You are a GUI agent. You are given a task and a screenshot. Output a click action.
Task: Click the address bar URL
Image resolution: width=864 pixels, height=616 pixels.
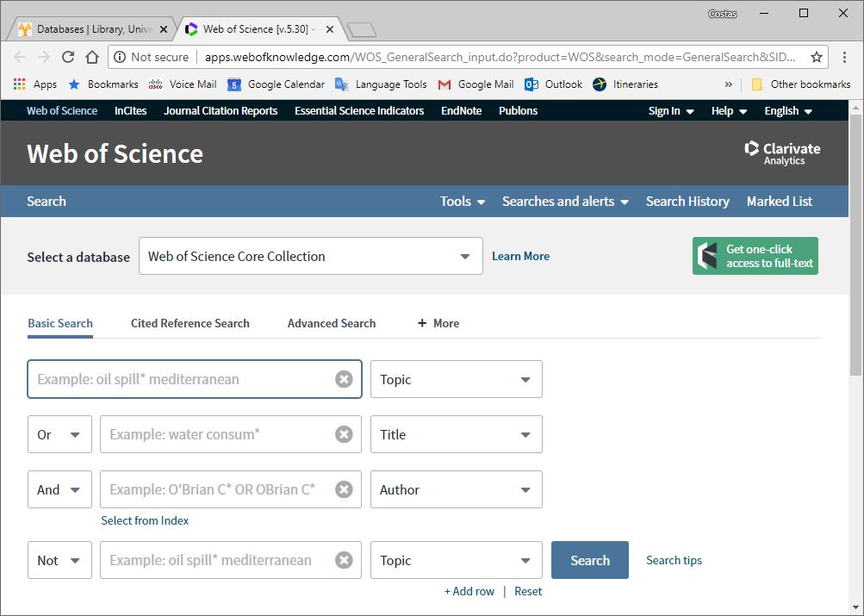(500, 57)
